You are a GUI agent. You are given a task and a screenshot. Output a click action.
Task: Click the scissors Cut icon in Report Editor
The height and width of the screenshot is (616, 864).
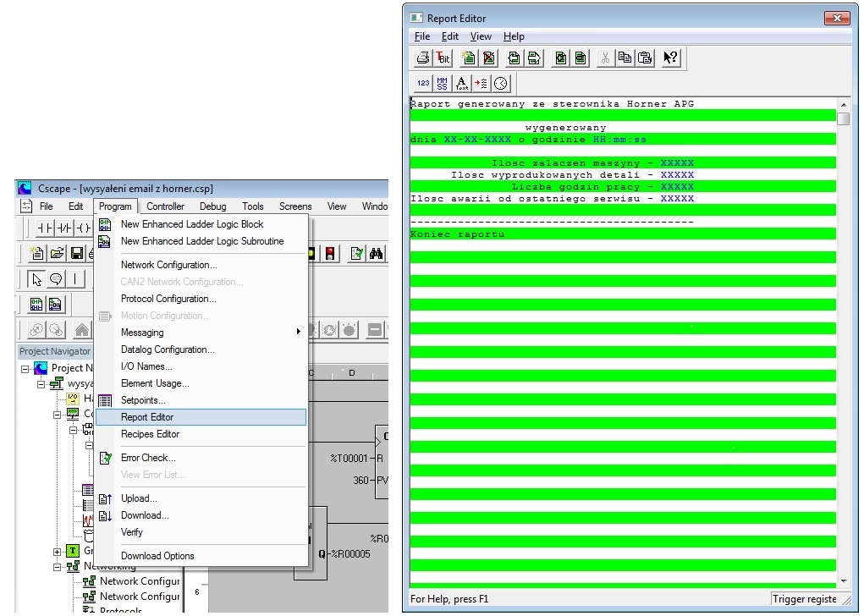point(605,58)
